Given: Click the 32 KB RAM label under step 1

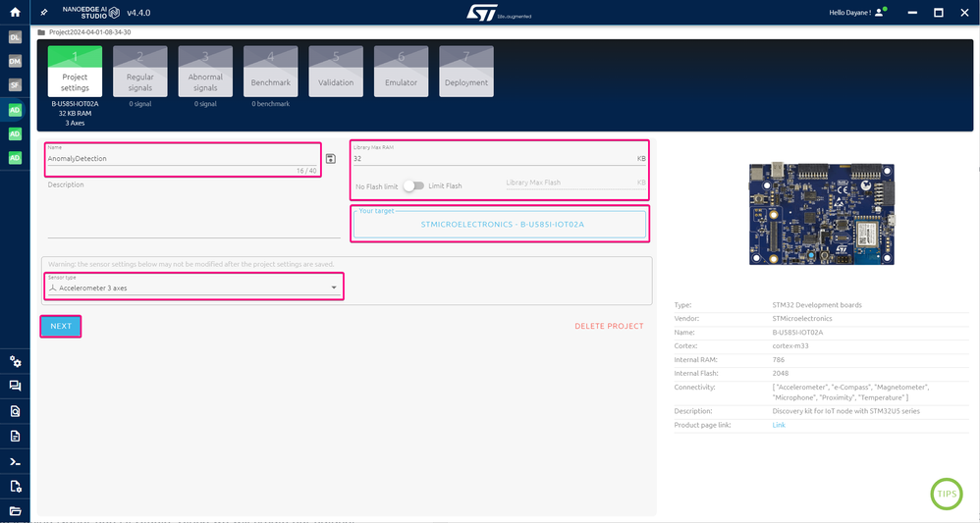Looking at the screenshot, I should [x=75, y=114].
